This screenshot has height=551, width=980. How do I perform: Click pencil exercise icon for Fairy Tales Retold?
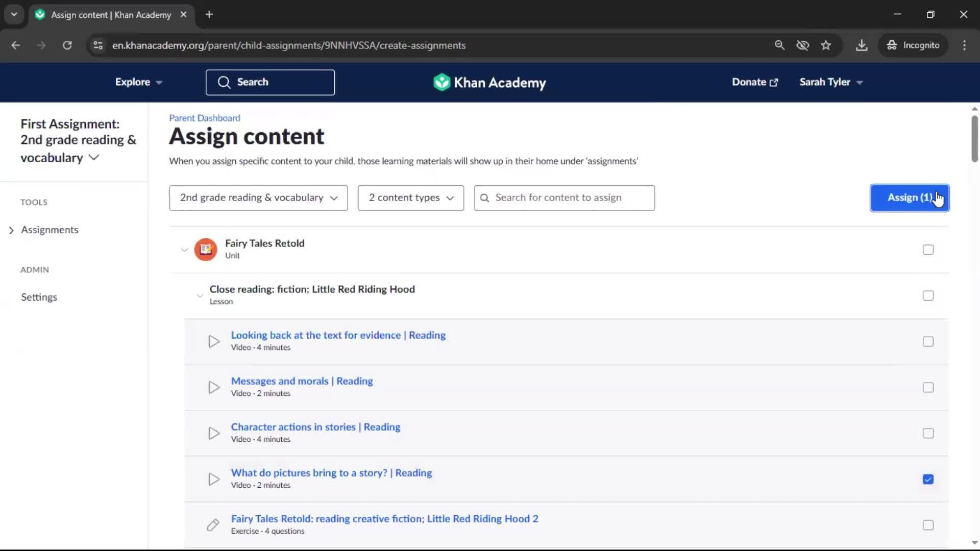coord(213,525)
